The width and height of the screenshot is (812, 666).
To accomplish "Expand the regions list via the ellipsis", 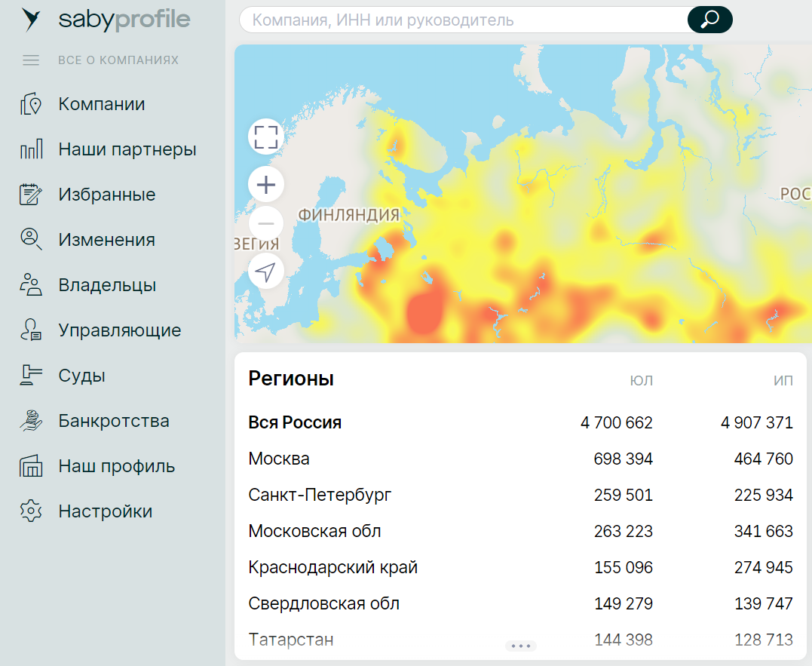I will [521, 645].
